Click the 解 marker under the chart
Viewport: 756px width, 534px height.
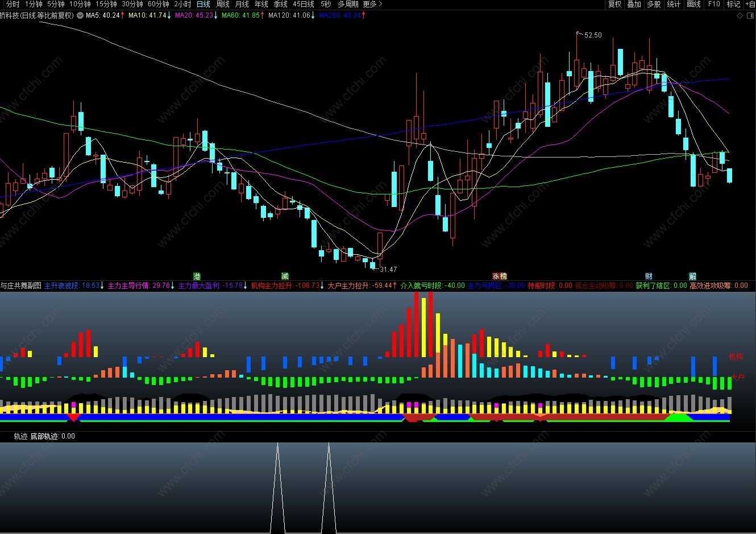(692, 276)
